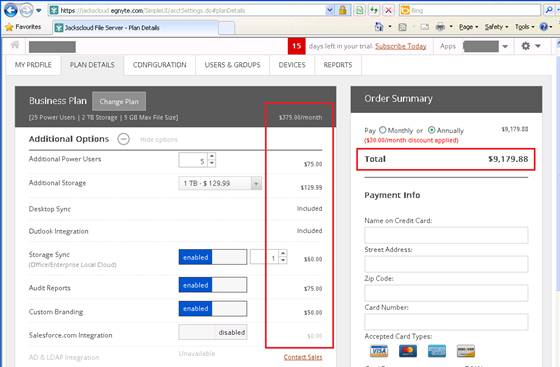The image size is (560, 367).
Task: Click the Name on Credit Card field
Action: [446, 235]
